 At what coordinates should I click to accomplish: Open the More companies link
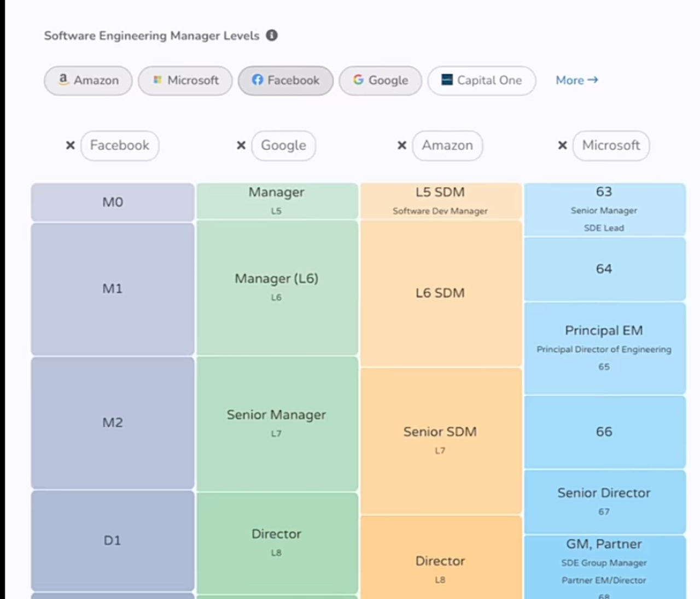coord(577,80)
